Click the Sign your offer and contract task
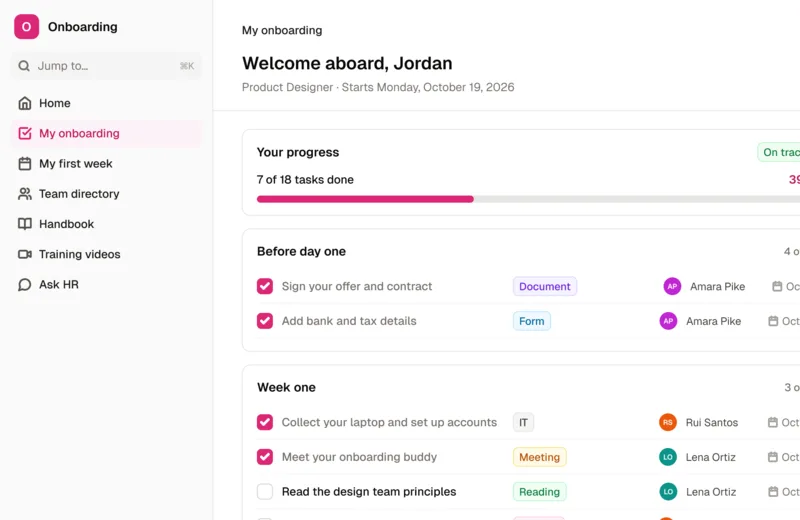800x520 pixels. click(357, 286)
